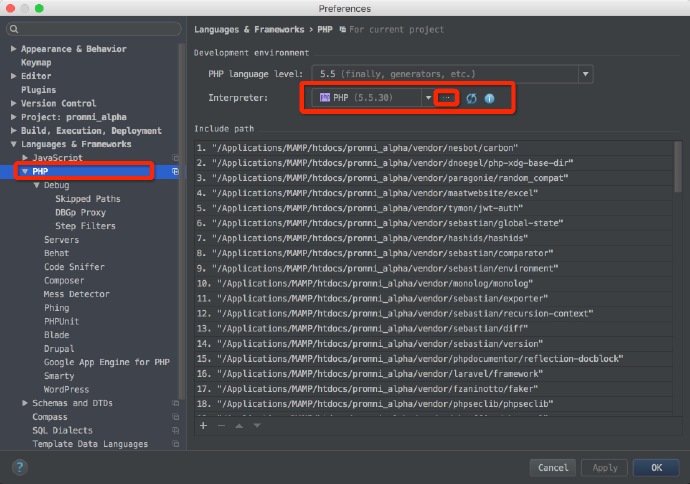This screenshot has height=484, width=690.
Task: Select Plugins settings
Action: point(39,90)
